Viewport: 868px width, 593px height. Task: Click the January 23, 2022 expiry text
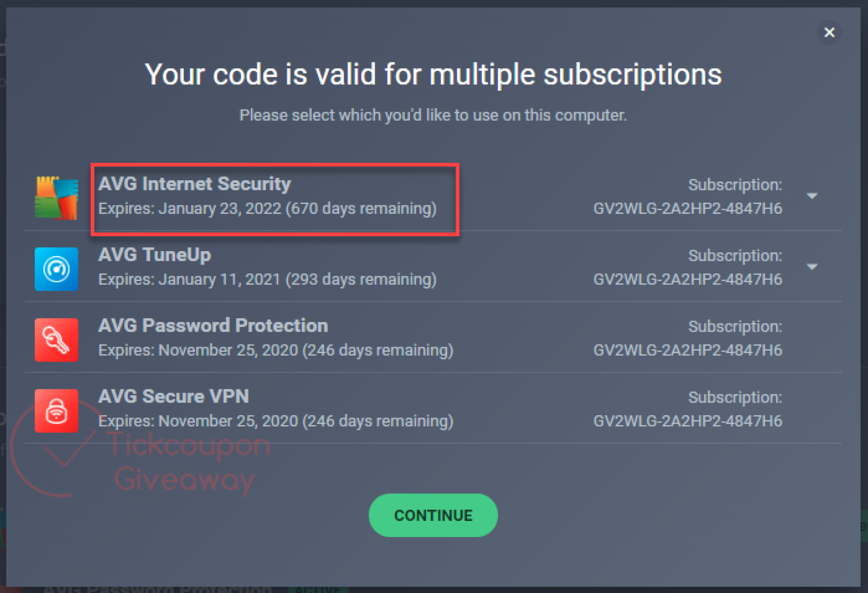267,209
